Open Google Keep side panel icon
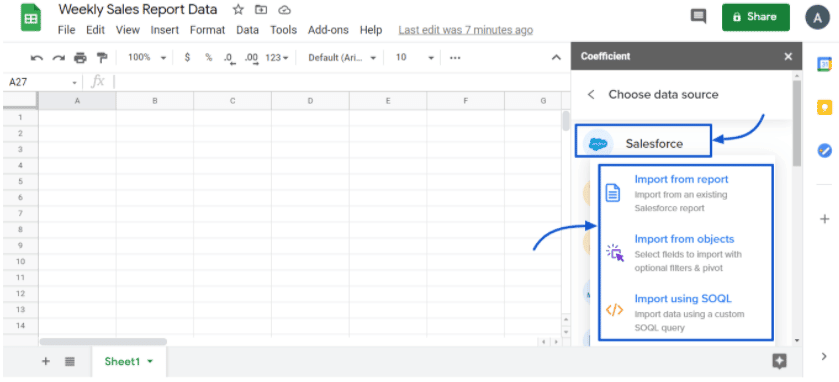Viewport: 839px width, 382px height. point(825,107)
